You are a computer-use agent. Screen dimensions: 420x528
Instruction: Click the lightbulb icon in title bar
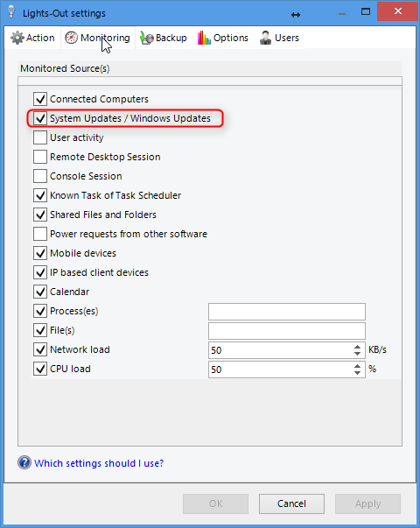click(11, 11)
